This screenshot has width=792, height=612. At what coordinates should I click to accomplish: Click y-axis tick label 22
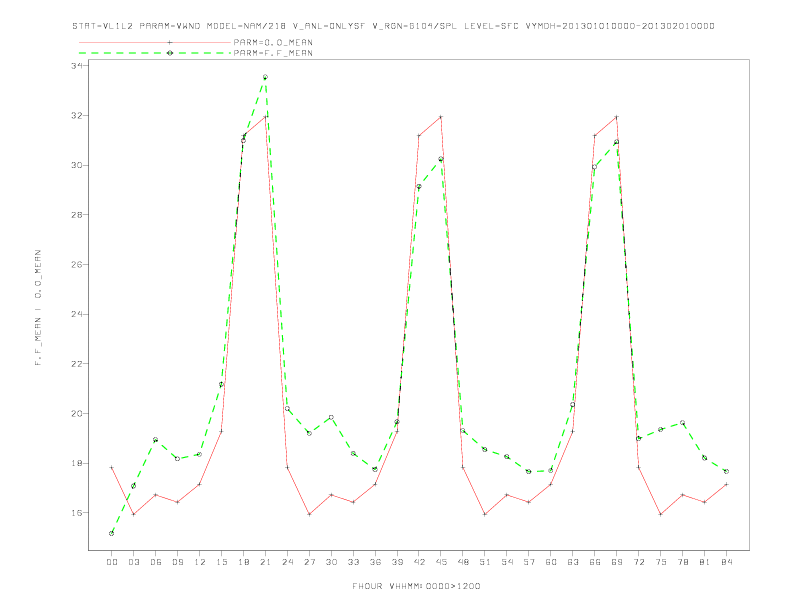coord(77,364)
